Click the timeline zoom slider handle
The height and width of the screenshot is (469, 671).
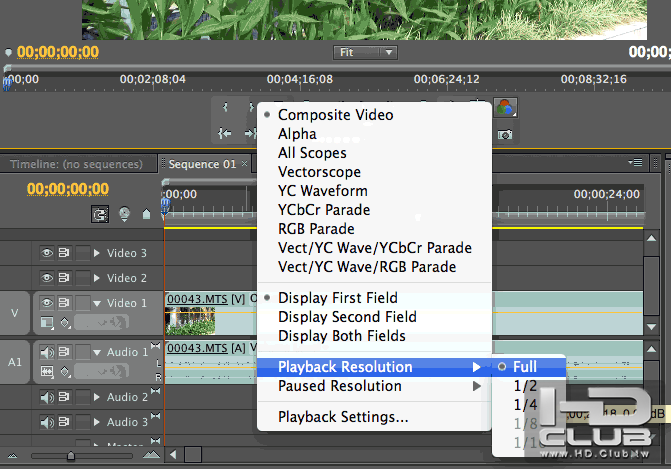70,455
